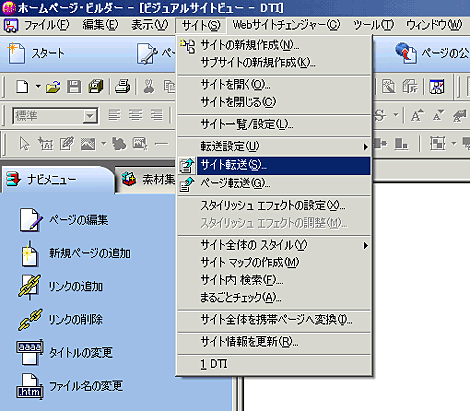Click the Save floppy disk icon
This screenshot has width=470, height=411.
pos(74,87)
